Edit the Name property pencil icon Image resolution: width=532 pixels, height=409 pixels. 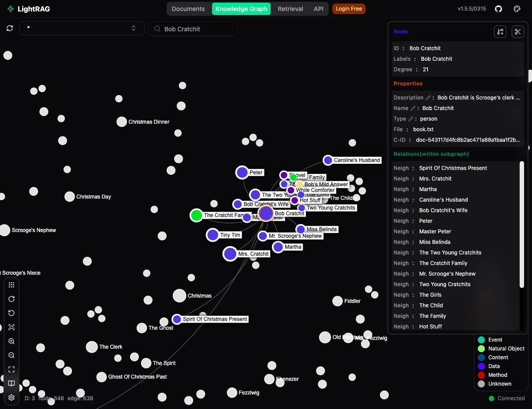(x=413, y=108)
